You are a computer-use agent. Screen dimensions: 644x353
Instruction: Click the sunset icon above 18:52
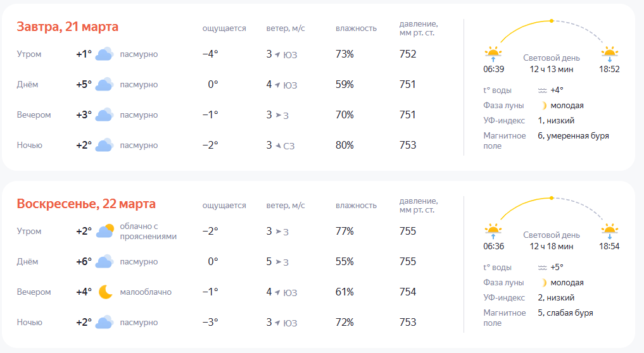tap(609, 53)
